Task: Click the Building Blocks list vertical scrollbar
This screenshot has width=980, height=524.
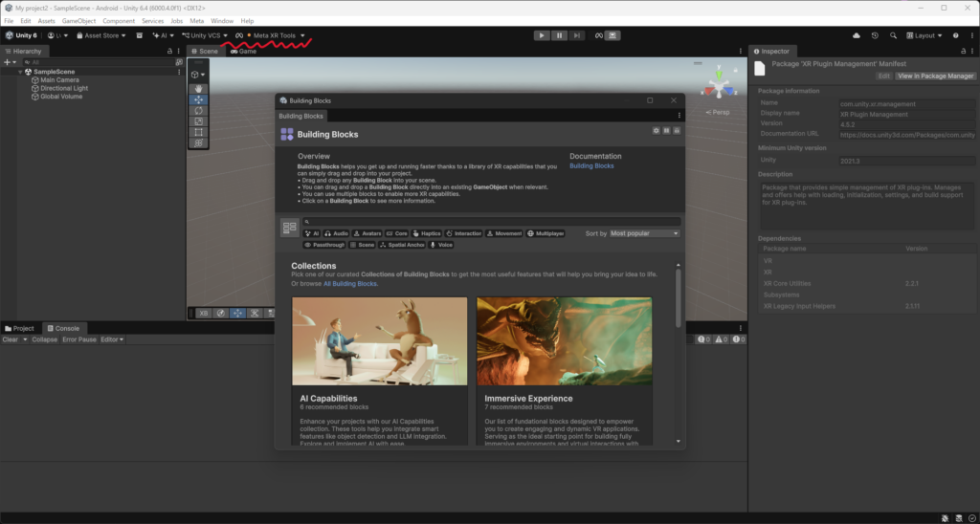Action: [679, 298]
